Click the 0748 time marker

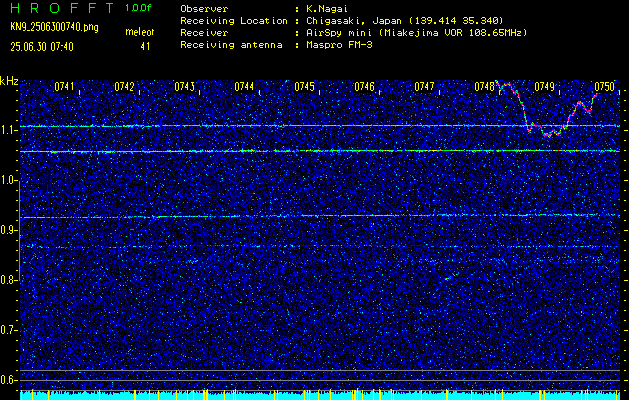484,86
